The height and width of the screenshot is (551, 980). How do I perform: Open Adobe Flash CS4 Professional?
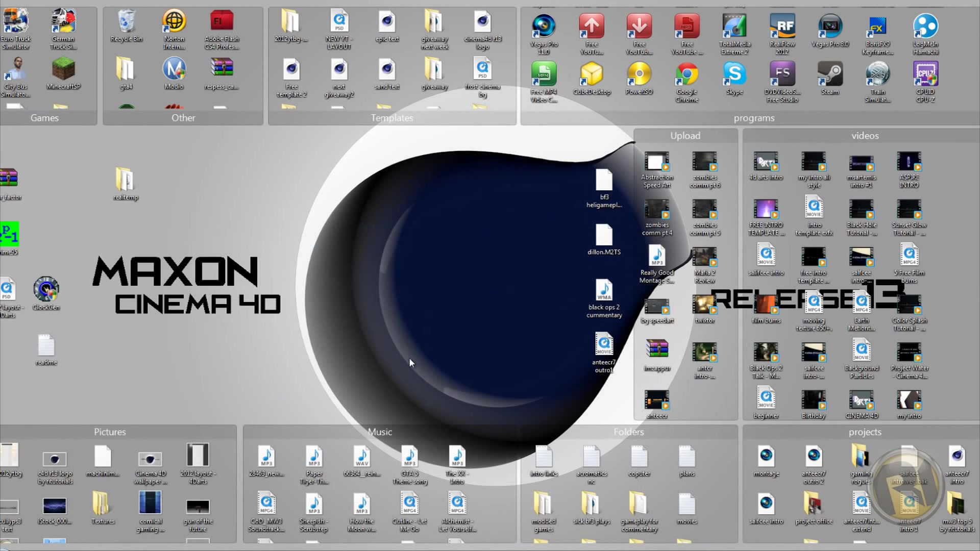[x=222, y=30]
